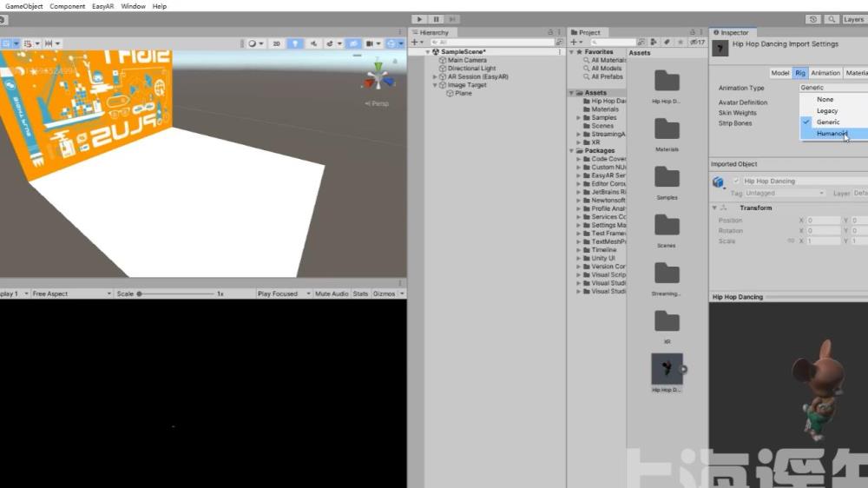Screen dimensions: 868x488
Task: Start Play mode with the Play button
Action: [419, 19]
